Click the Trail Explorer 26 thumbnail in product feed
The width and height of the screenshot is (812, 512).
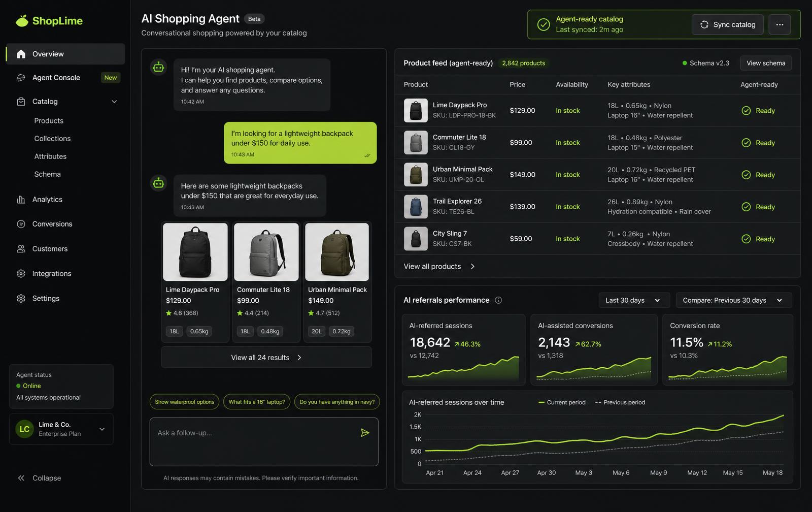point(416,207)
